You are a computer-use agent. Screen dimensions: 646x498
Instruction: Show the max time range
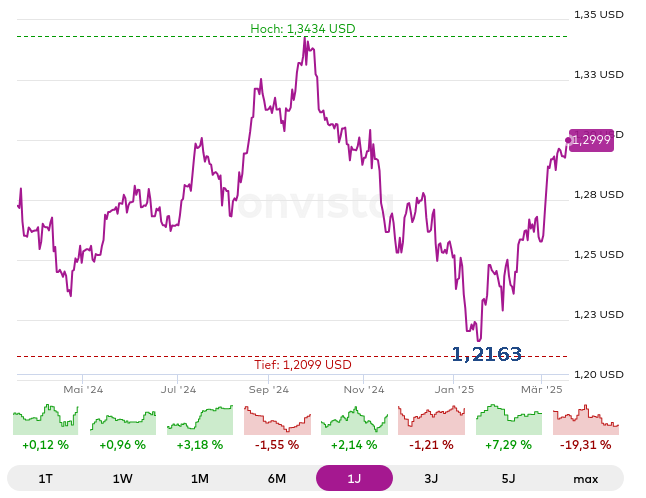(585, 478)
